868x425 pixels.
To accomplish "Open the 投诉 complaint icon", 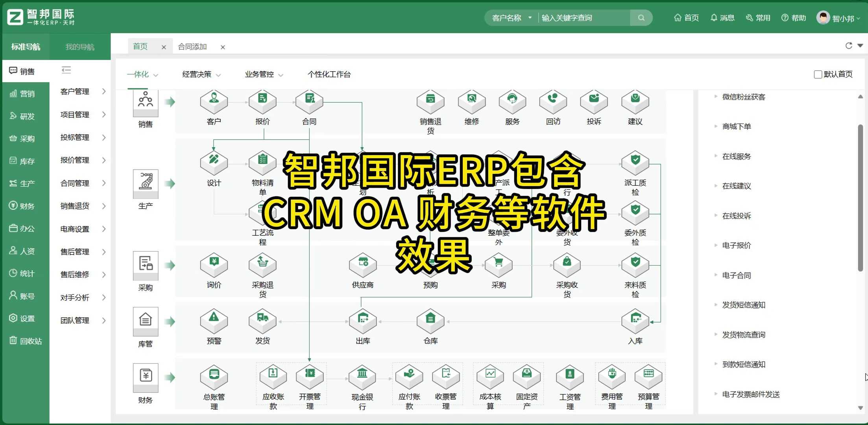I will tap(594, 102).
